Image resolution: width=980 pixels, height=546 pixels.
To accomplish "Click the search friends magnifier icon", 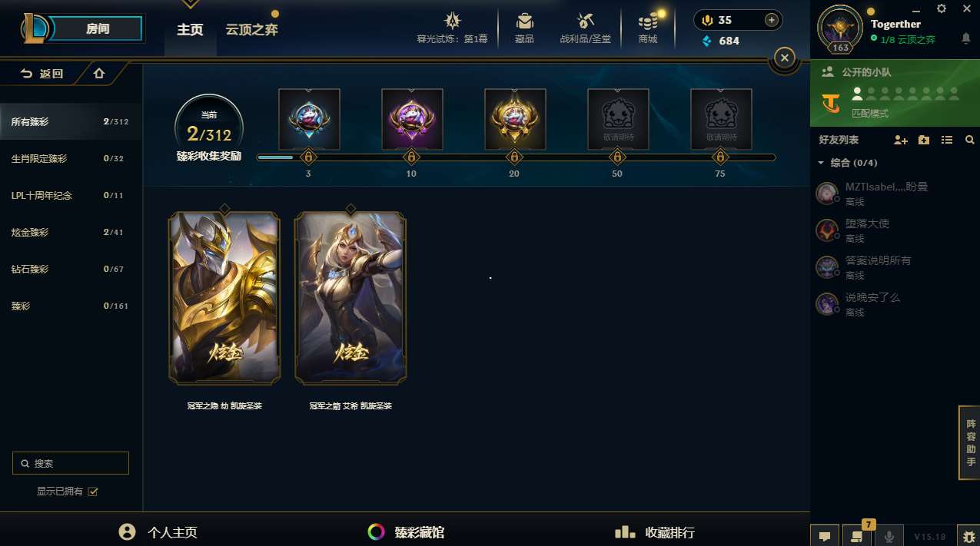I will tap(969, 140).
